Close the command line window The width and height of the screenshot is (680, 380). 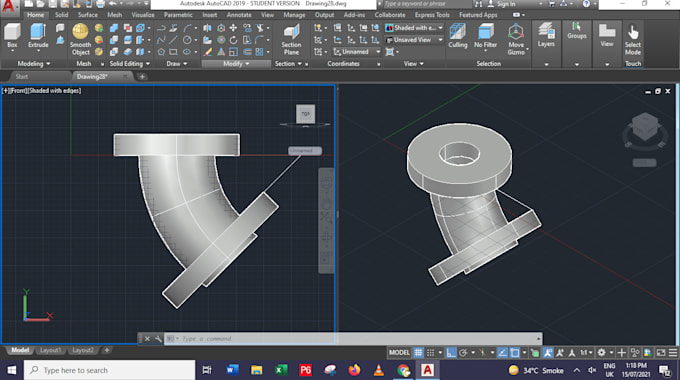[147, 339]
